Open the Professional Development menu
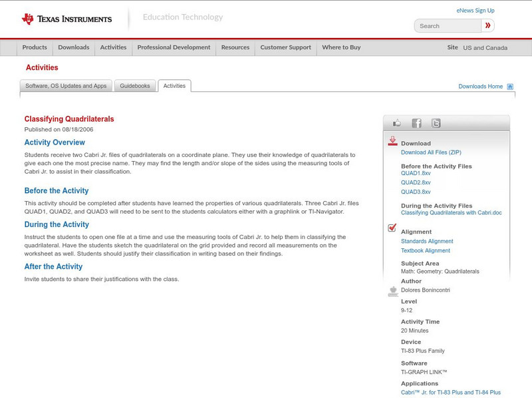 pyautogui.click(x=174, y=47)
